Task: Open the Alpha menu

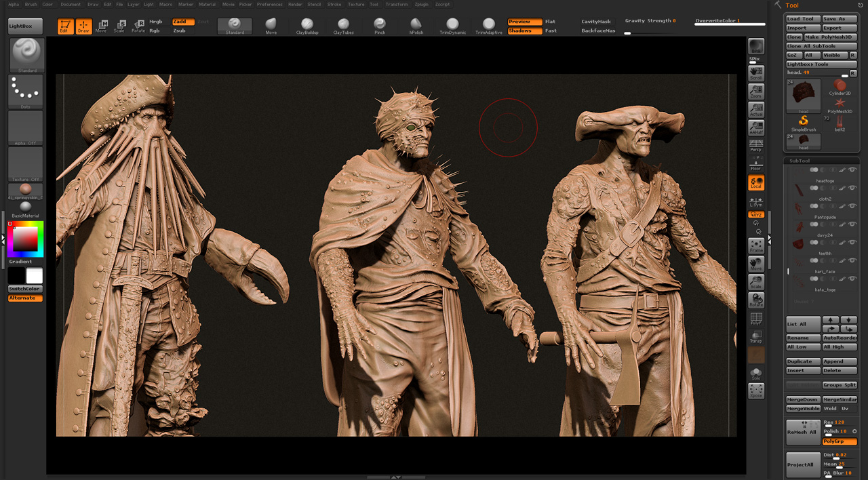Action: (14, 4)
